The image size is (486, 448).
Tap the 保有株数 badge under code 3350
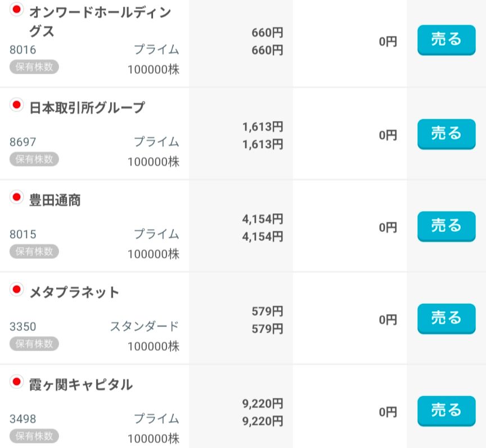click(34, 343)
